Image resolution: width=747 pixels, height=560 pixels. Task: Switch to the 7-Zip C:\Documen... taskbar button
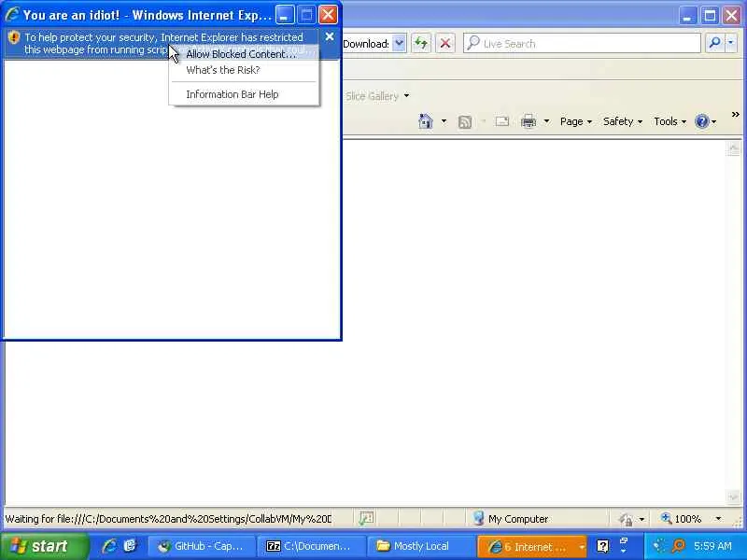tap(311, 546)
